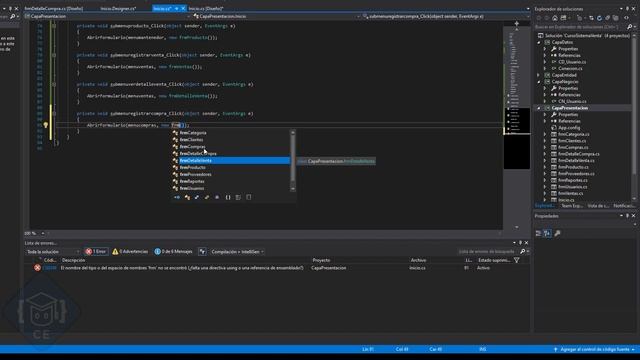Click the lightbulb quick actions icon in editor
This screenshot has width=640, height=360.
click(x=46, y=125)
